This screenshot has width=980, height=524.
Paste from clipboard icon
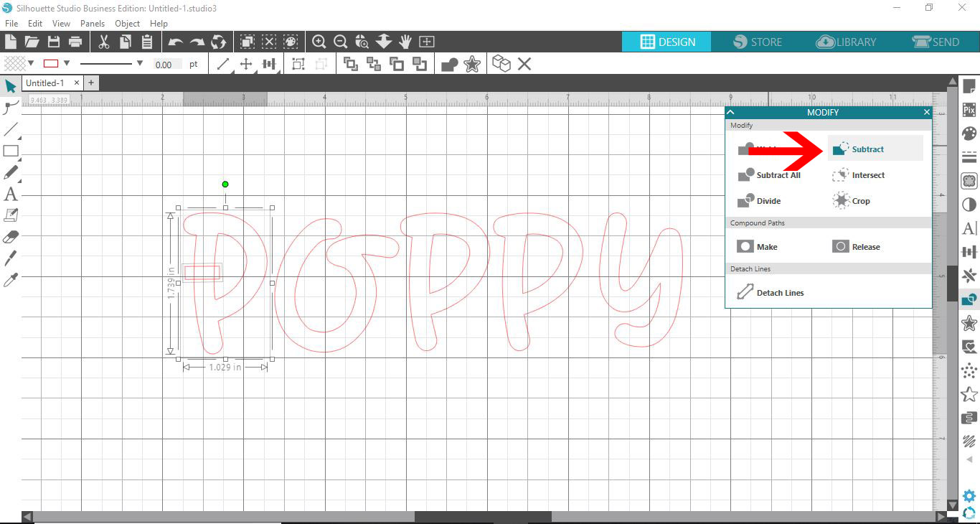point(146,42)
